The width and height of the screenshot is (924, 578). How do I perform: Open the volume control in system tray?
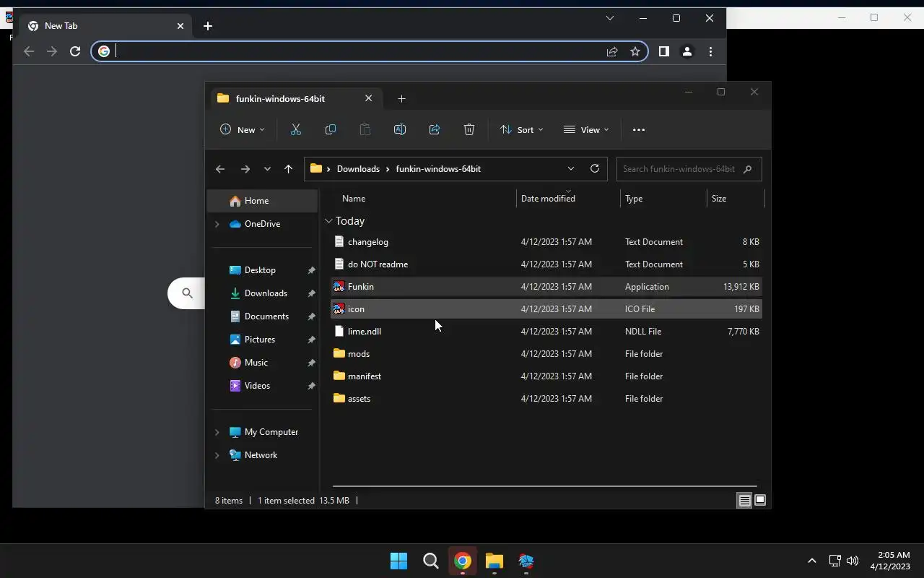[853, 561]
